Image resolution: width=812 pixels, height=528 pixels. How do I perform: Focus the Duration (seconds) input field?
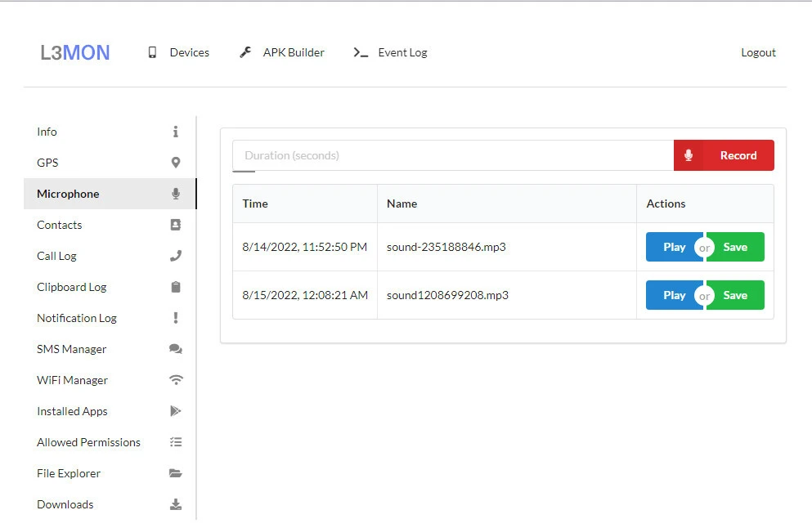452,155
